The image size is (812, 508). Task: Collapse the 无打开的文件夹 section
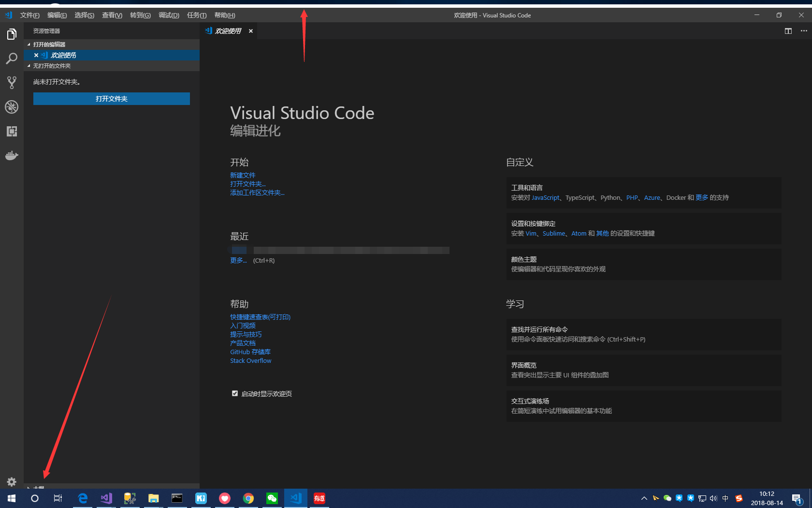112,66
